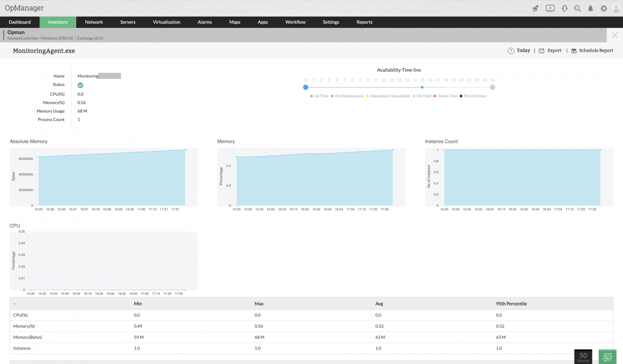Open the presentation screen video icon
Viewport: 623px width, 364px height.
550,8
